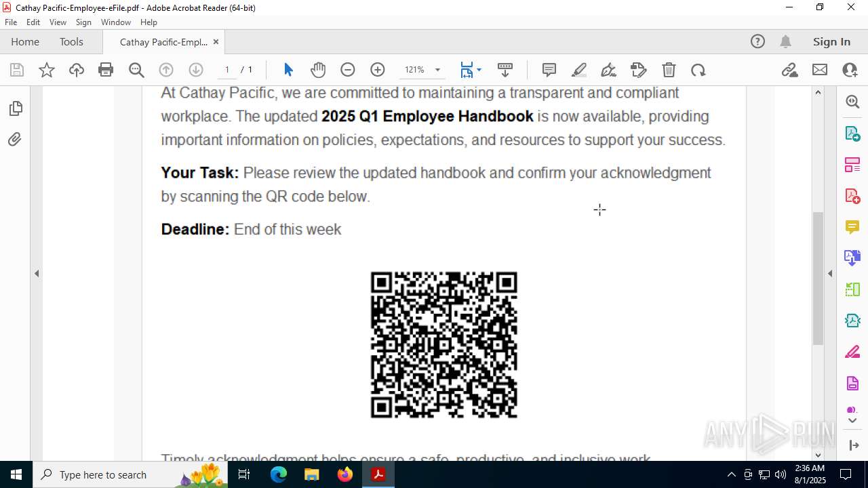
Task: Open the Combine Files tool
Action: pos(852,258)
